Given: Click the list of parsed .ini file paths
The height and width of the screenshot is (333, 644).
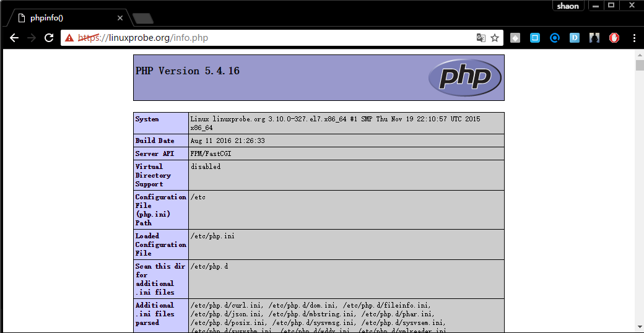Looking at the screenshot, I should click(318, 318).
